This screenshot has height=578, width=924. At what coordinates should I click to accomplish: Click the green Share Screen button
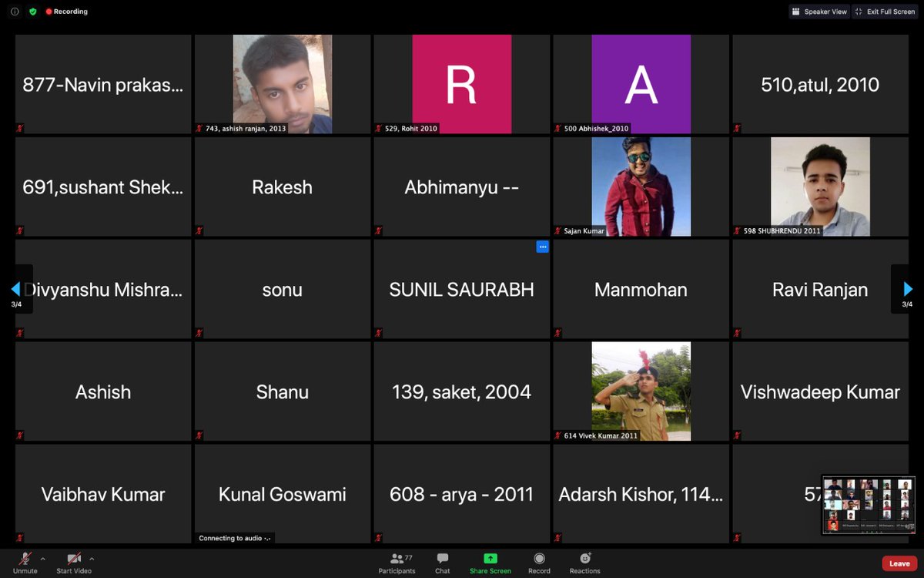[490, 563]
